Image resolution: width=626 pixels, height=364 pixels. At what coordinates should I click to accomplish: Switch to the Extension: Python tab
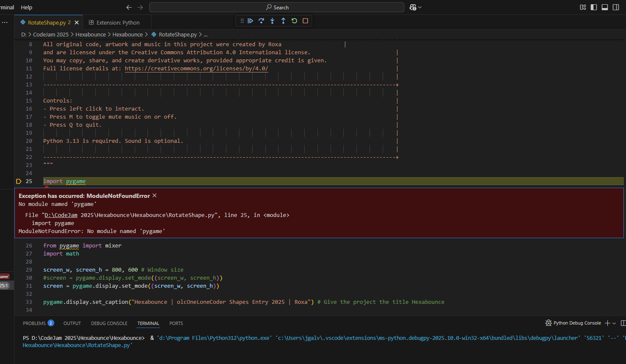(117, 22)
